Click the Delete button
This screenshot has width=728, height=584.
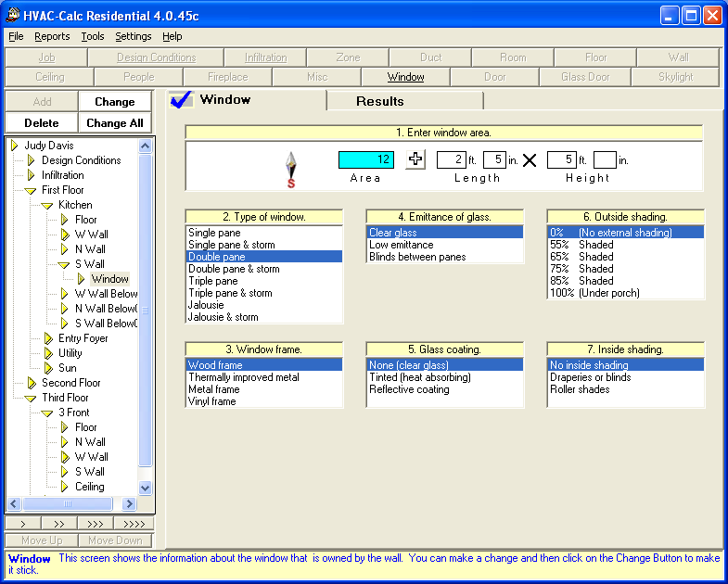tap(41, 122)
